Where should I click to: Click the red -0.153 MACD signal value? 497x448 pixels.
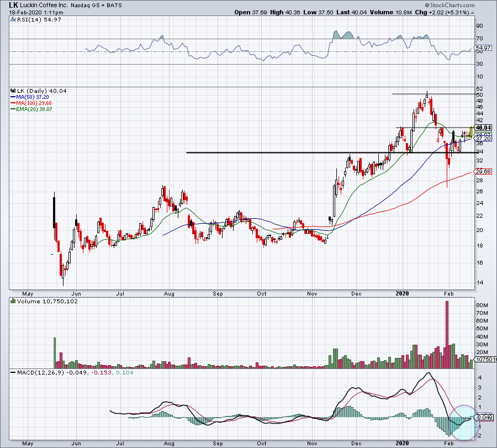click(x=102, y=372)
